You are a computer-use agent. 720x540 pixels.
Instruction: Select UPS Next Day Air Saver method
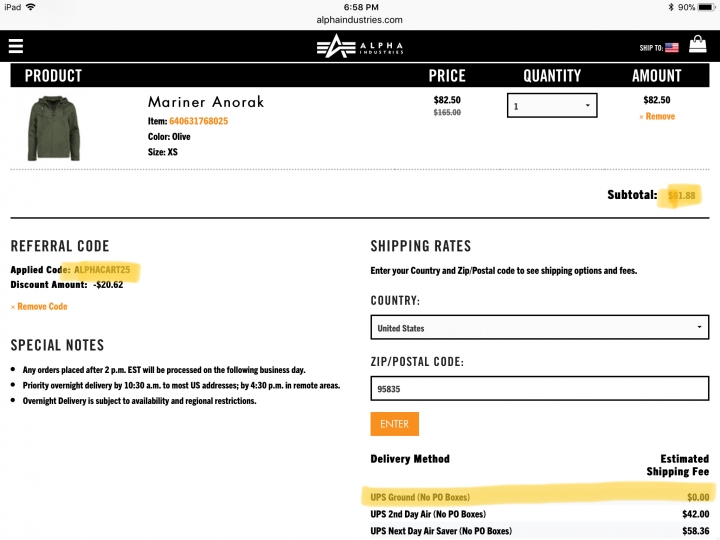coord(540,531)
